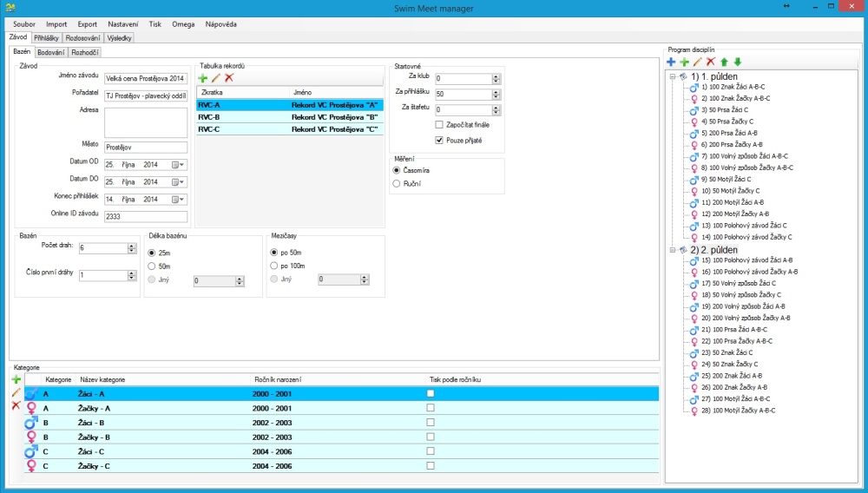Open the Datum OD date picker dropdown
This screenshot has height=493, width=868.
pos(178,165)
